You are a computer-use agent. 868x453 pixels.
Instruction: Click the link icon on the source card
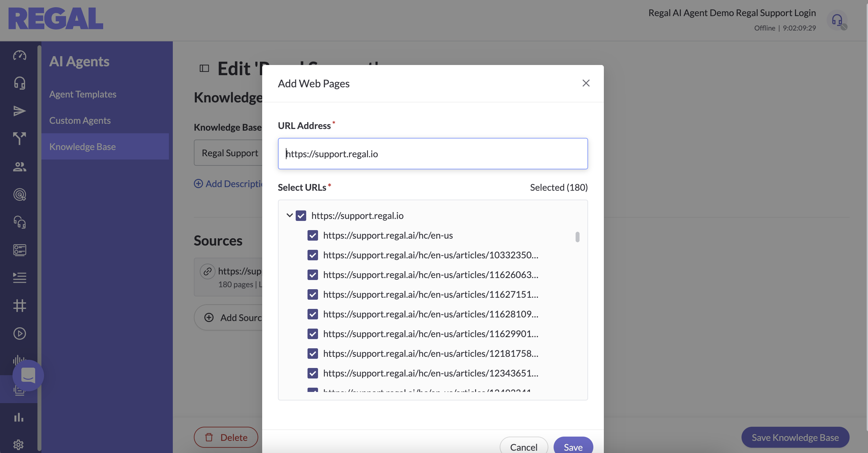point(208,271)
